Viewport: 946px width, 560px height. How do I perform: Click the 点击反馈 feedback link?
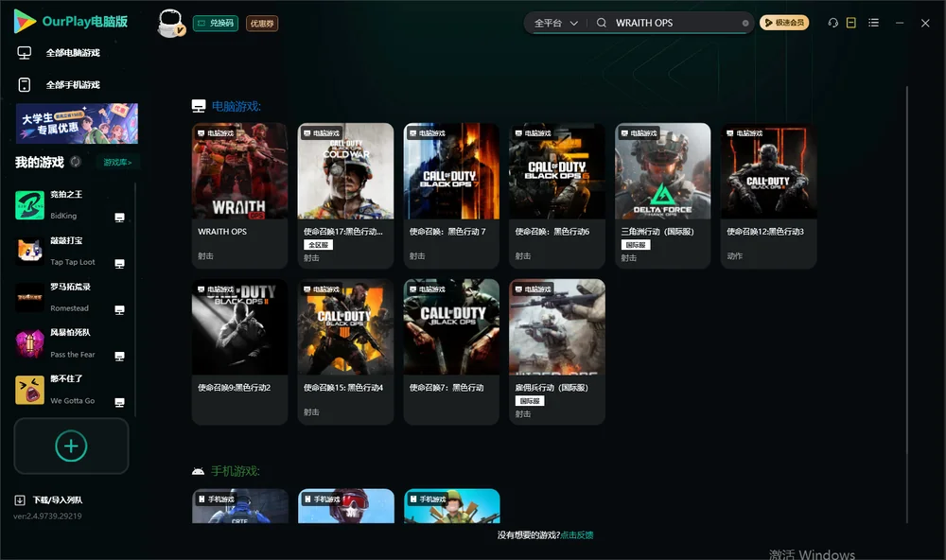point(577,535)
